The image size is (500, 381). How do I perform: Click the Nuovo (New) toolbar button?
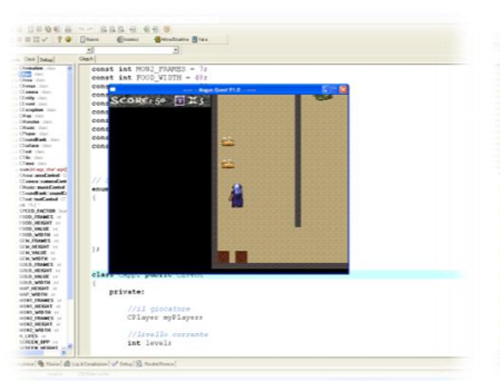click(x=89, y=39)
